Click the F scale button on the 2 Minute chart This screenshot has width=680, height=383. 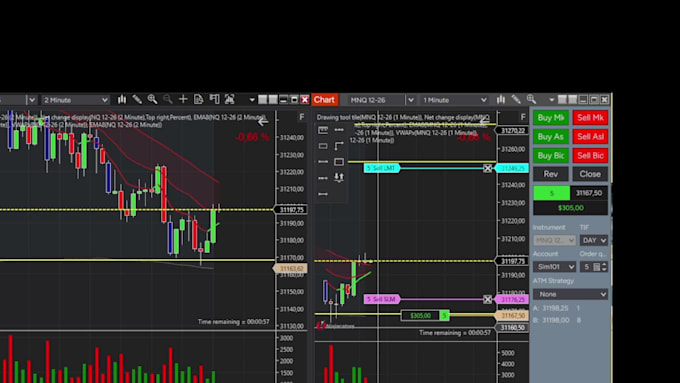point(302,117)
